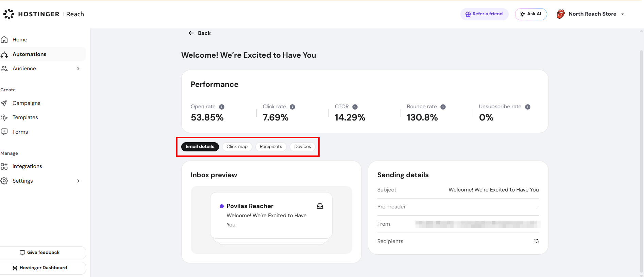Click the 53.85% open rate value
Screen dimensions: 644x277
(x=207, y=118)
